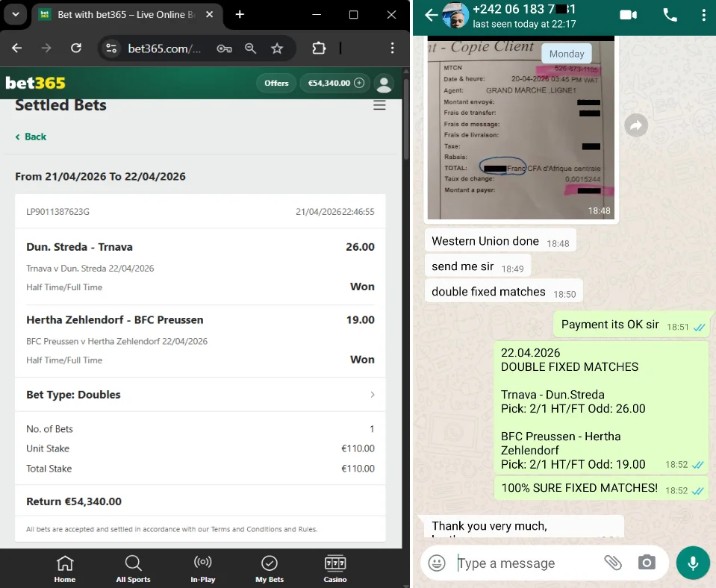Screen dimensions: 716x588
Task: Open the browser tab search dropdown arrow
Action: (16, 14)
